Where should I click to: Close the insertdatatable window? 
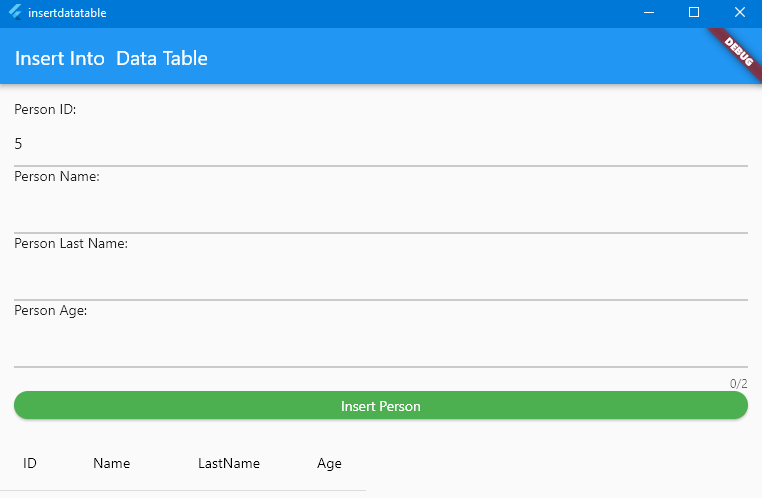[740, 13]
